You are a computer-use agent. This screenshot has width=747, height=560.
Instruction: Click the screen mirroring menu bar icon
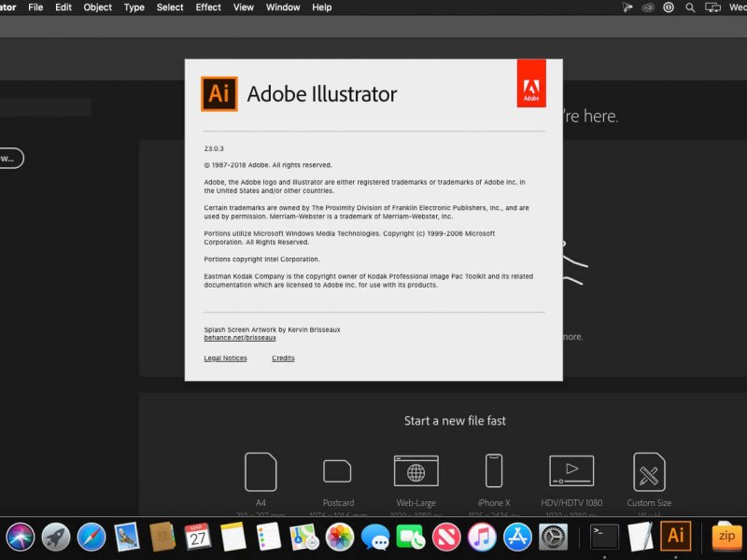click(x=712, y=7)
